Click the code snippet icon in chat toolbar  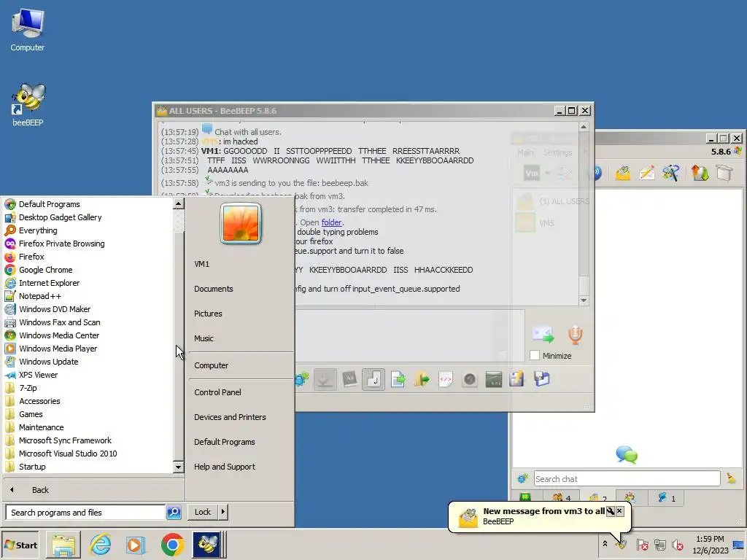click(446, 379)
